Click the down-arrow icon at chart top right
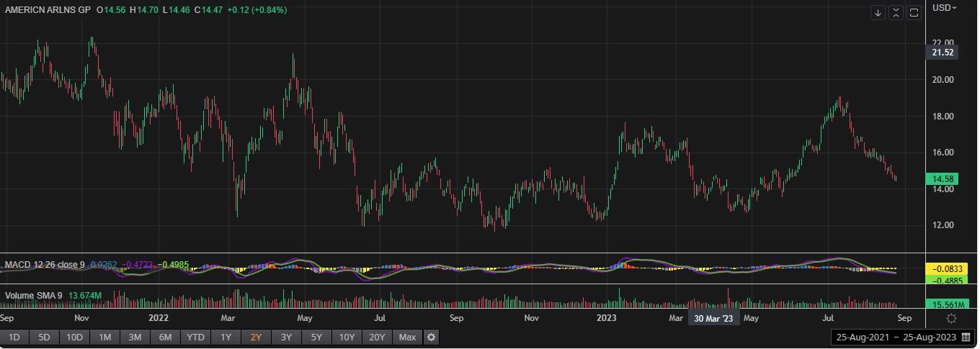 click(x=878, y=13)
